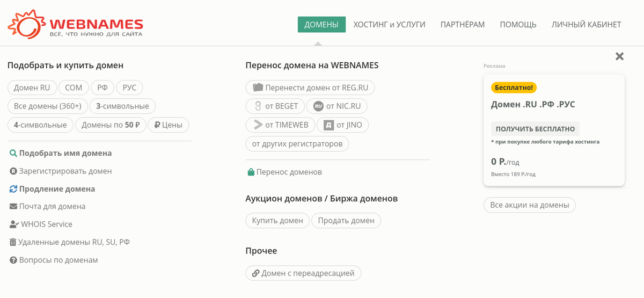Click the Вместо 189 Р./год text
Screen dimensions: 644x298
tap(513, 175)
